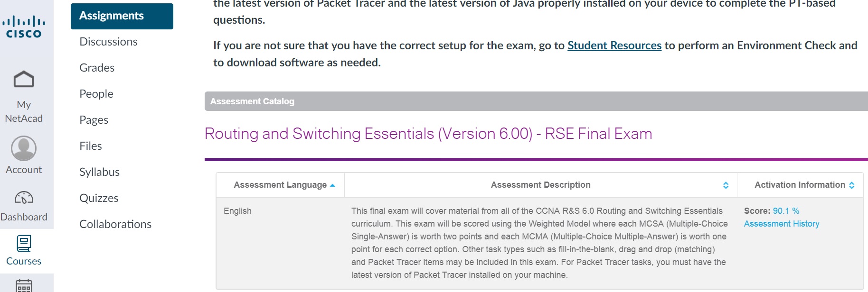Click the Activation Information column header
This screenshot has height=292, width=868.
[800, 185]
